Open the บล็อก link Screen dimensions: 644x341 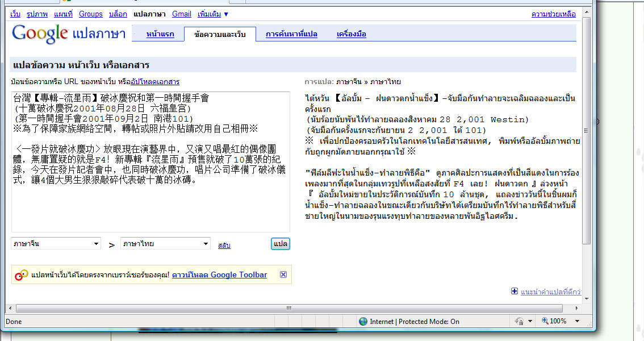(118, 14)
